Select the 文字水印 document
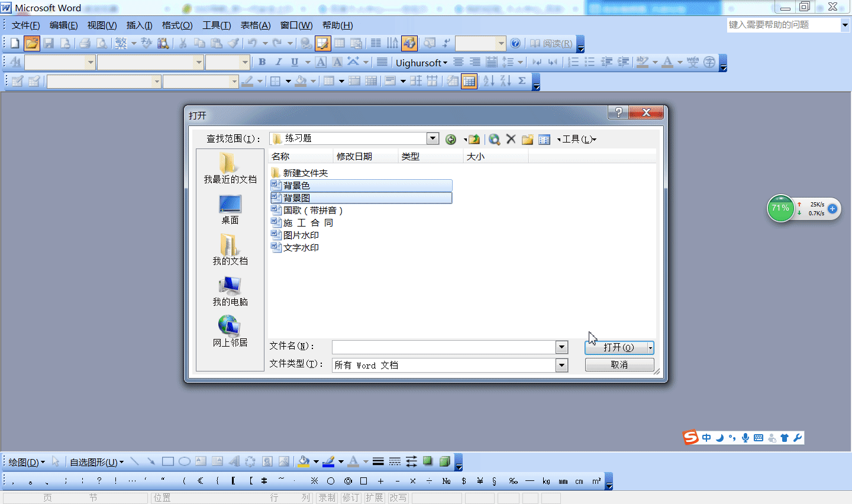 tap(295, 247)
